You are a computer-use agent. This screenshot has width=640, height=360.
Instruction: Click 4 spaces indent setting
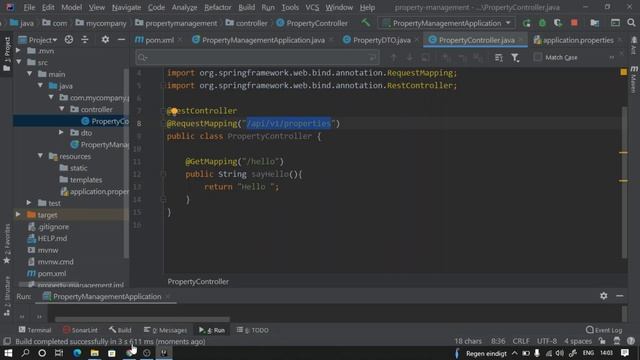(x=578, y=341)
